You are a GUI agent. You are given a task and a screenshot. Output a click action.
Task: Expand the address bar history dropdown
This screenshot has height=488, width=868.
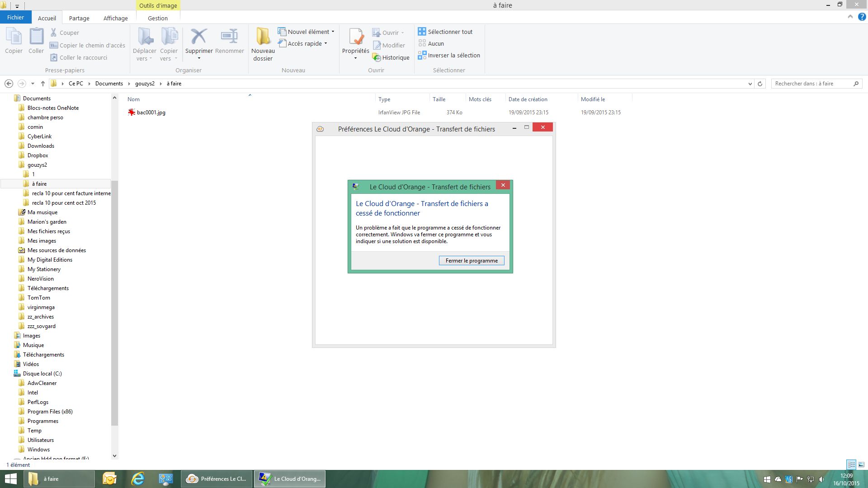pos(750,84)
